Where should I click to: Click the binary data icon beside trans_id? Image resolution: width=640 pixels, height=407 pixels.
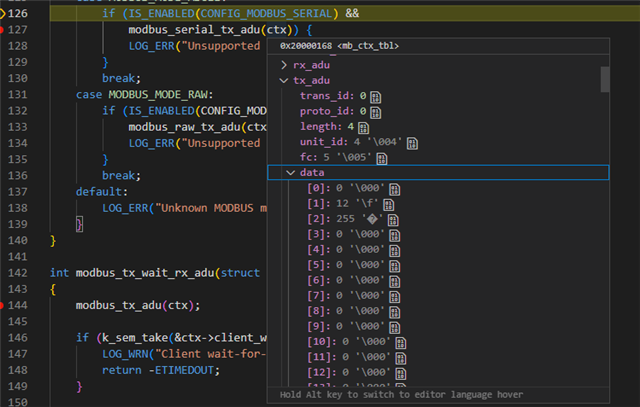375,96
